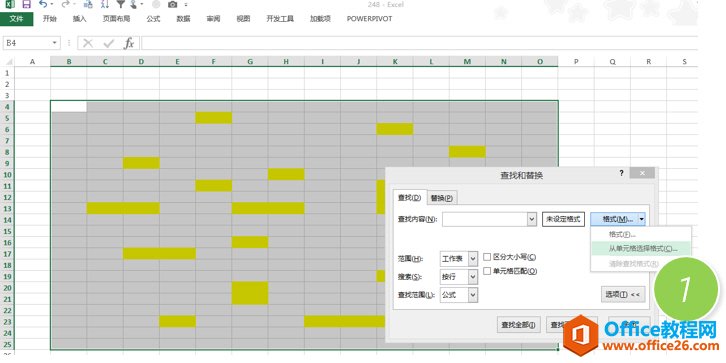
Task: Click the formula bar cancel X icon
Action: (x=88, y=43)
